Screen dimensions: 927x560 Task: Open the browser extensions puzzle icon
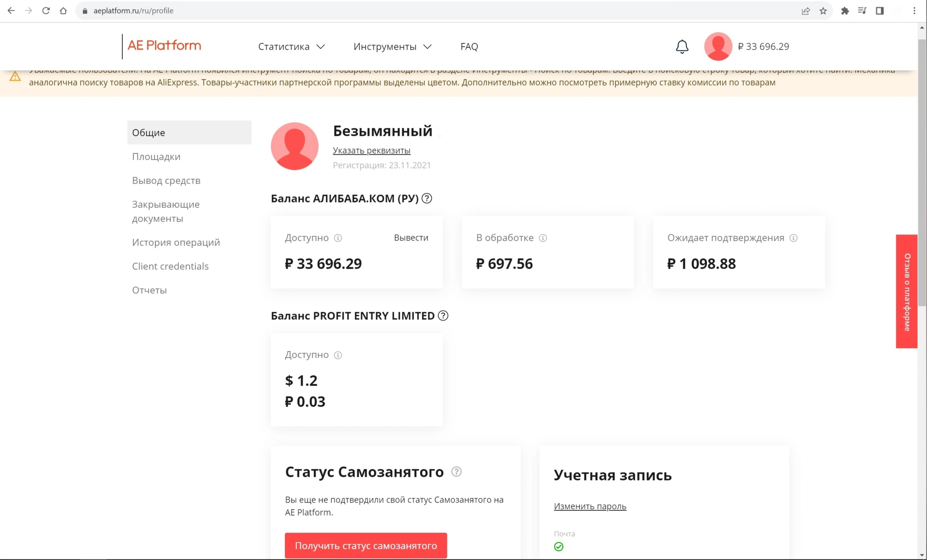click(x=845, y=11)
